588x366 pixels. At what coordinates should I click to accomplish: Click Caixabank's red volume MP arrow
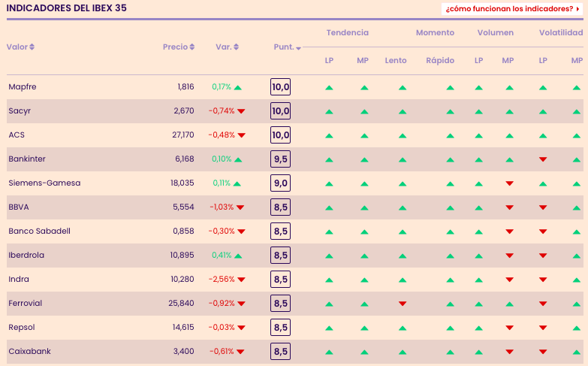tap(509, 352)
